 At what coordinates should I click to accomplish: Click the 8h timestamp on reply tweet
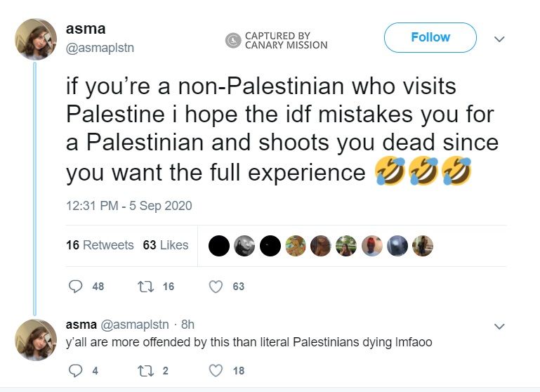click(x=187, y=325)
